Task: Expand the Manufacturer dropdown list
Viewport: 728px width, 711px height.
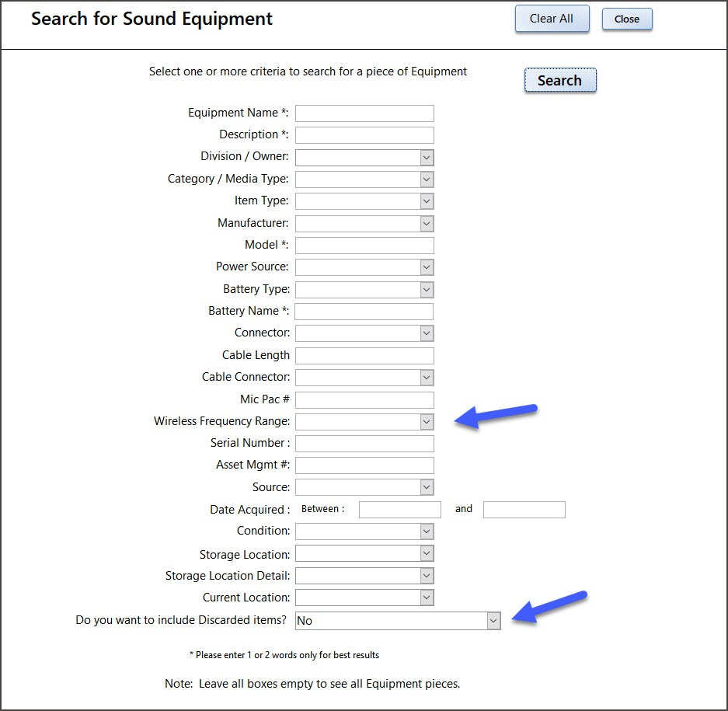Action: tap(427, 223)
